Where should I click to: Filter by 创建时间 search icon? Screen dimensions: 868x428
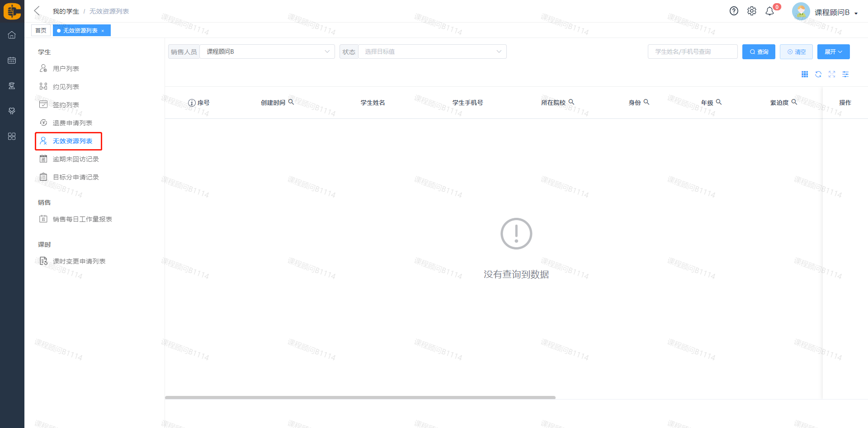coord(291,102)
